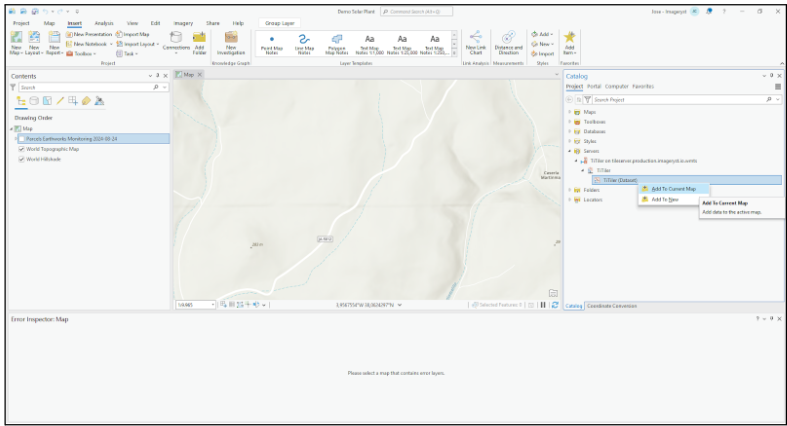
Task: Click the Command Search box
Action: tap(417, 11)
